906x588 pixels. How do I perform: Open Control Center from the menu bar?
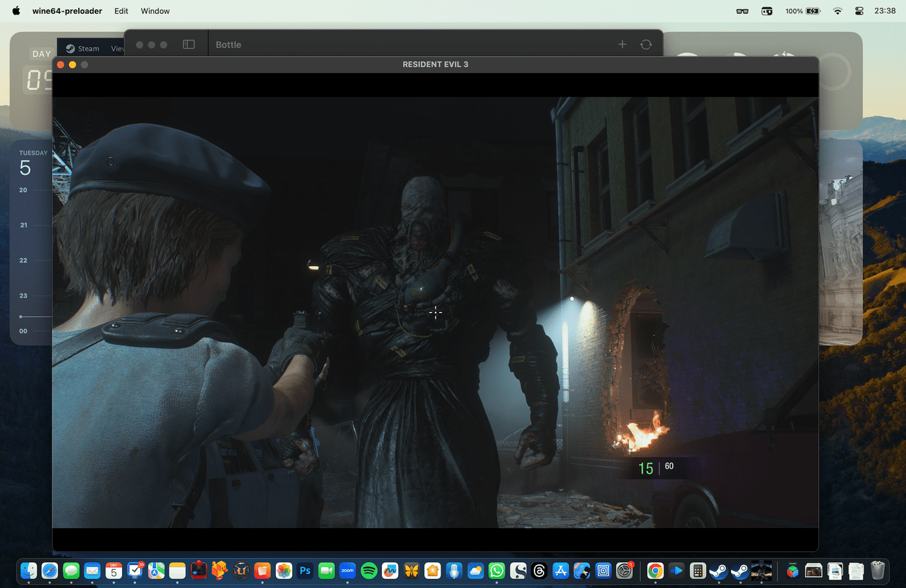[859, 11]
